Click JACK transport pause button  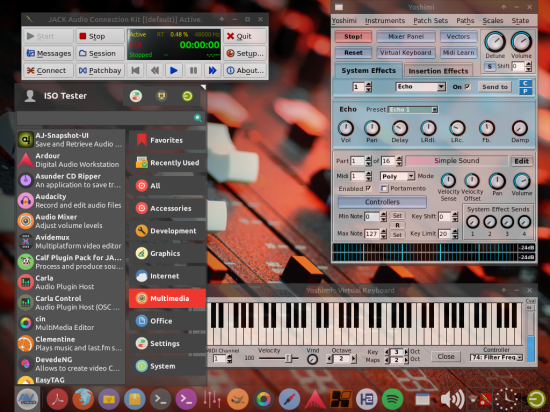click(193, 70)
